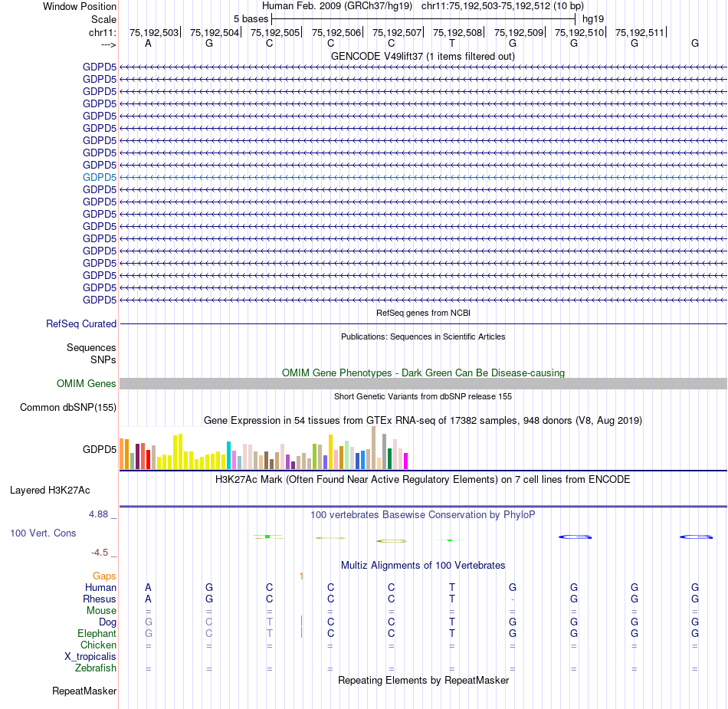Image resolution: width=728 pixels, height=709 pixels.
Task: Open the Repeating Elements by RepeatMasker title
Action: 423,680
